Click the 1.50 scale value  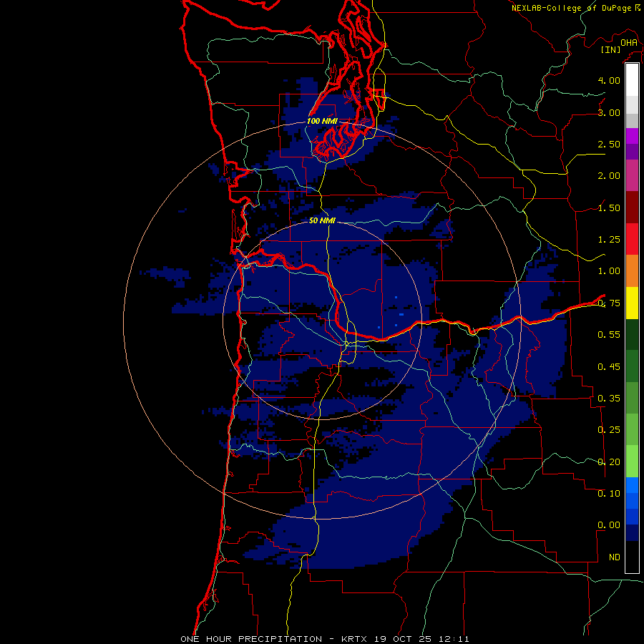click(x=609, y=208)
